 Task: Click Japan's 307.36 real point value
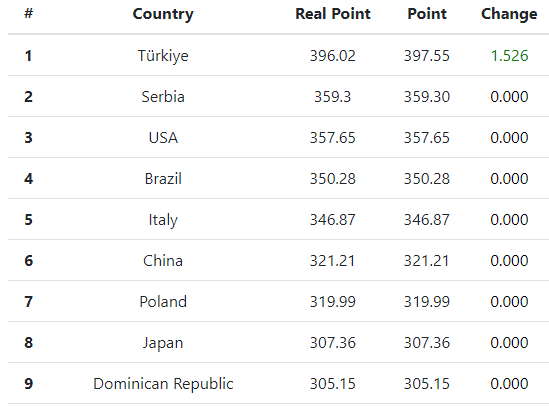333,342
